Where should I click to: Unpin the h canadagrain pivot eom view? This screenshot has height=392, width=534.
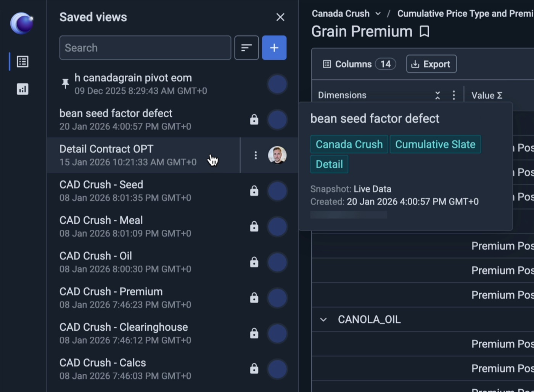(65, 83)
